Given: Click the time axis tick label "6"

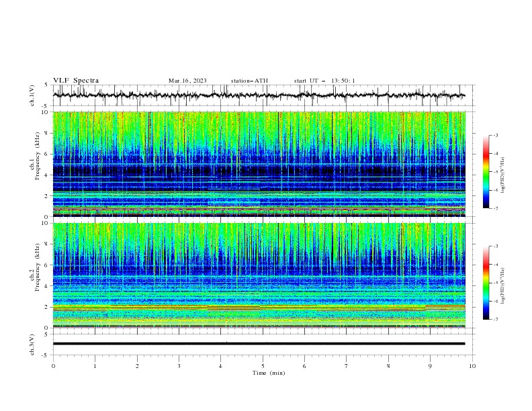Looking at the screenshot, I should pos(304,366).
